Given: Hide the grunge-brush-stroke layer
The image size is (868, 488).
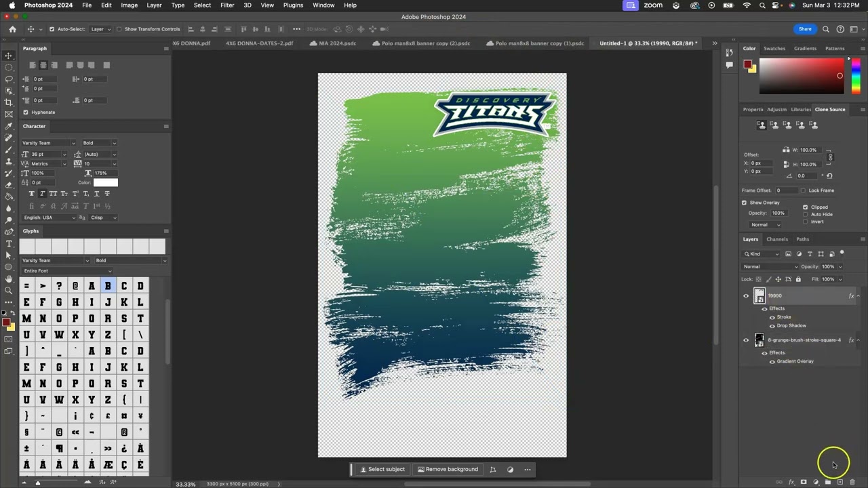Looking at the screenshot, I should [746, 340].
